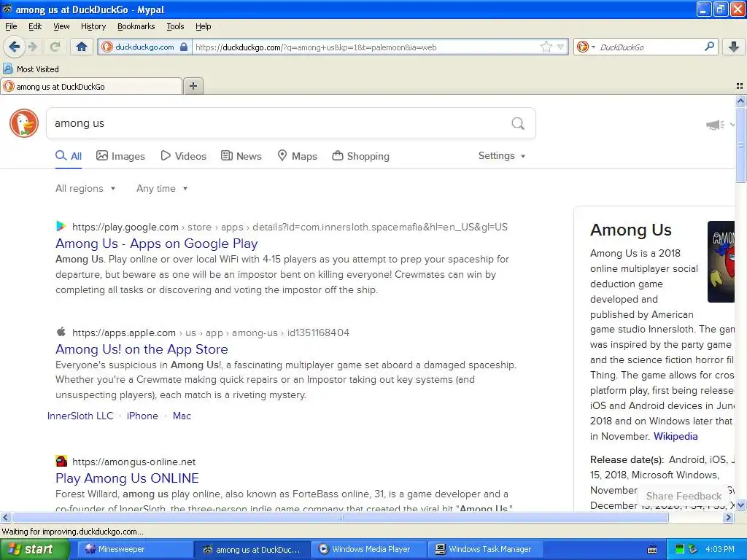
Task: Open 'Among Us! on the App Store'
Action: 142,349
